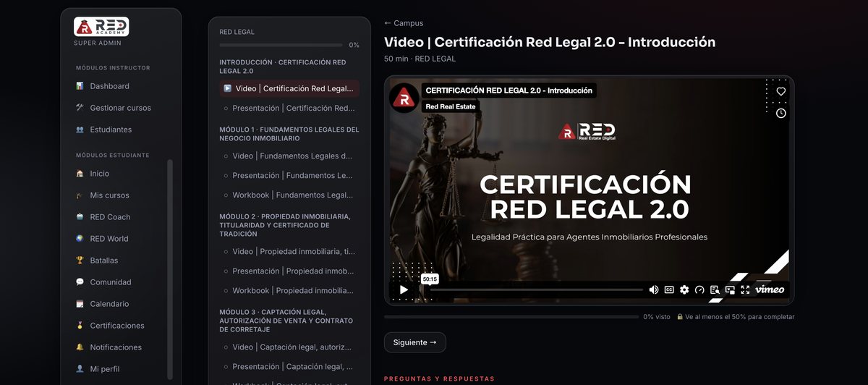Open Presentación | Captación legal lesson
The height and width of the screenshot is (385, 868).
pos(289,366)
